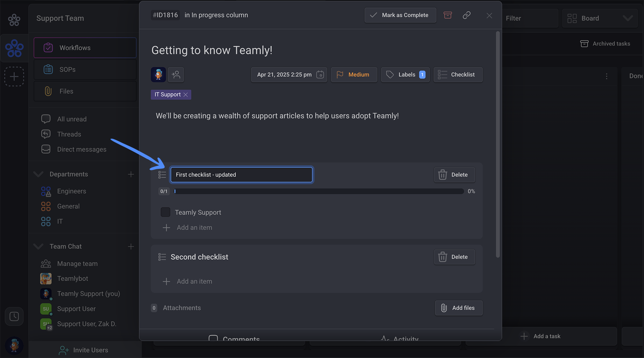The height and width of the screenshot is (358, 644).
Task: Click Add a task at column bottom
Action: [541, 336]
